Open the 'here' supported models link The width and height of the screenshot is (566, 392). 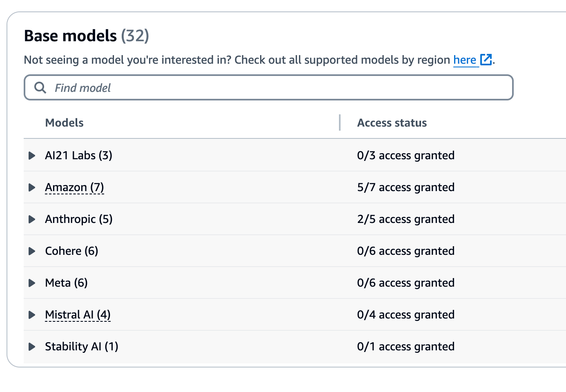465,60
